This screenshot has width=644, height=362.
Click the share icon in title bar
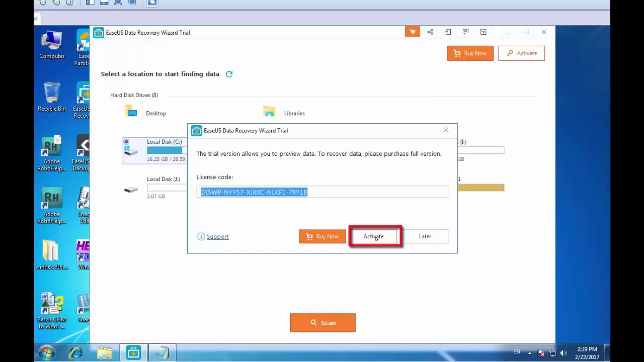pos(430,32)
